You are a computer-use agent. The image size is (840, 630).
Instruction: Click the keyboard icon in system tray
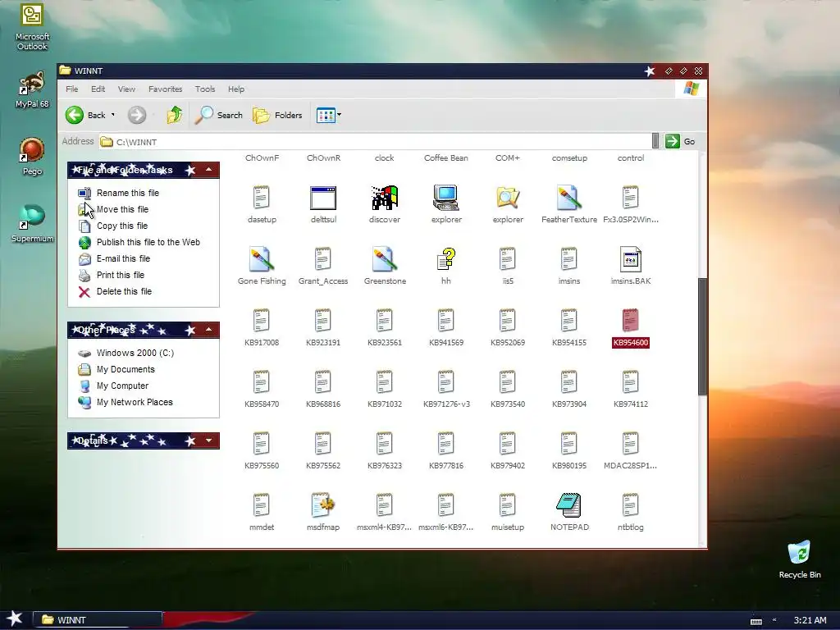pyautogui.click(x=756, y=621)
